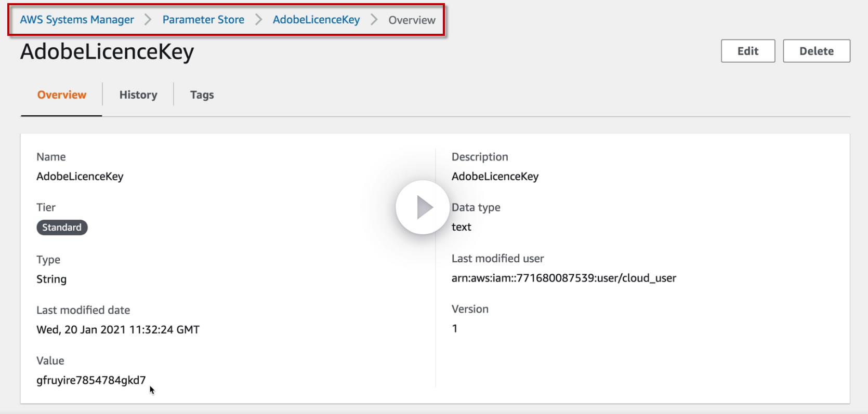This screenshot has width=868, height=414.
Task: Click the date Wed, 20 Jan 2021 11:32:24 GMT
Action: 118,329
